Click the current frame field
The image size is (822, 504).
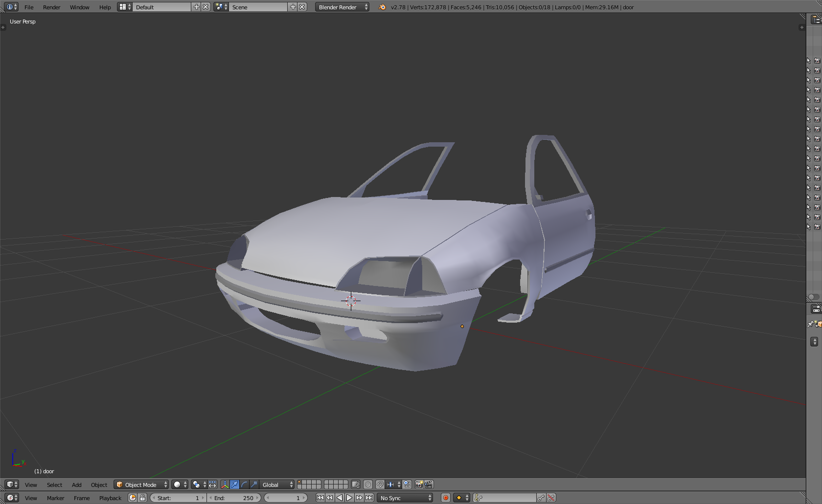[x=286, y=498]
